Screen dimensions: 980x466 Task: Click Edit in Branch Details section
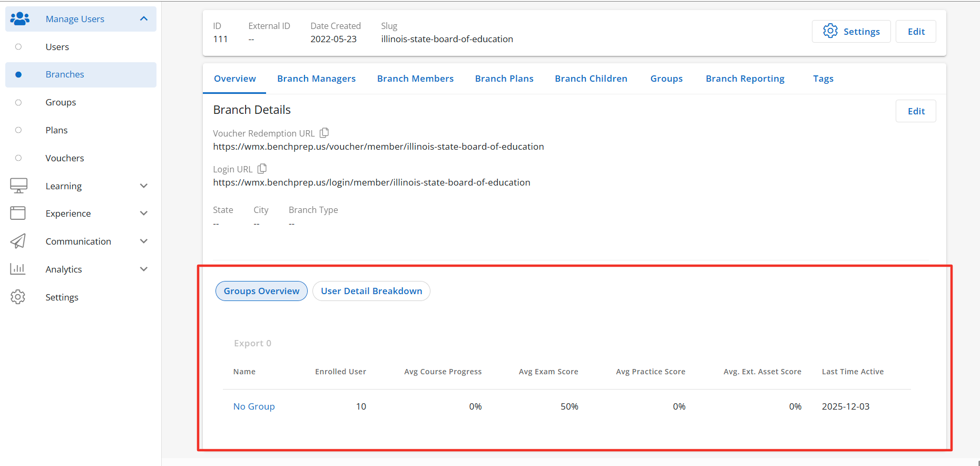tap(915, 111)
